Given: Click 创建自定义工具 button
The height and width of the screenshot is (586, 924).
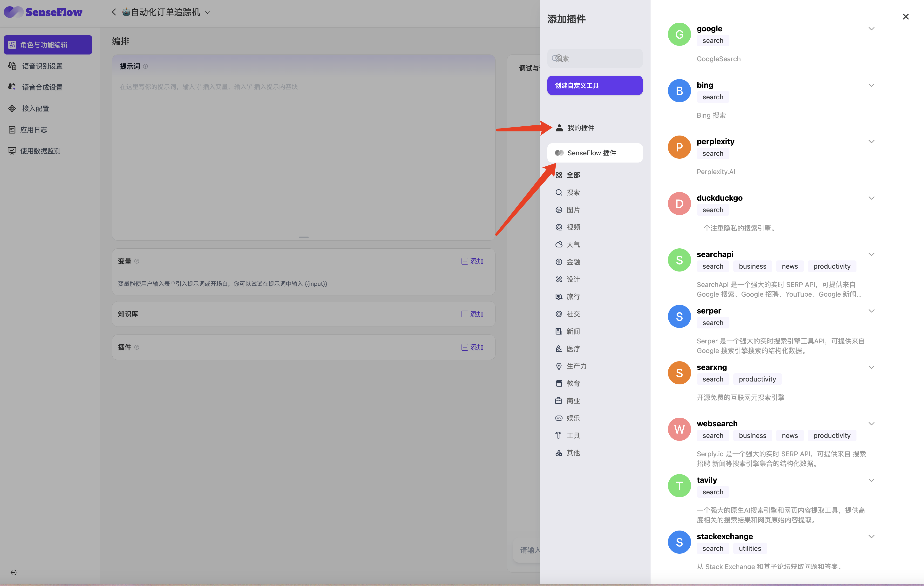Looking at the screenshot, I should pos(595,85).
